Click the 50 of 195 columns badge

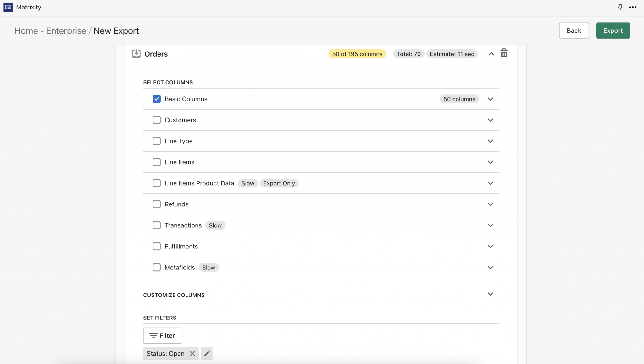point(357,54)
